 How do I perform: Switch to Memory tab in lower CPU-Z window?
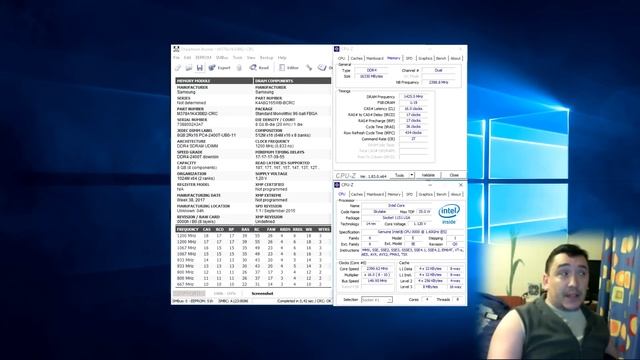point(394,194)
